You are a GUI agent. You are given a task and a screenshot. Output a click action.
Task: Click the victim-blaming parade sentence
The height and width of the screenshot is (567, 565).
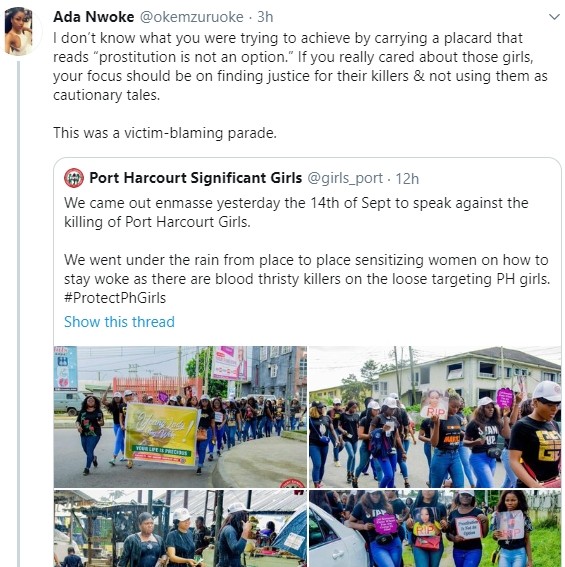pos(165,133)
